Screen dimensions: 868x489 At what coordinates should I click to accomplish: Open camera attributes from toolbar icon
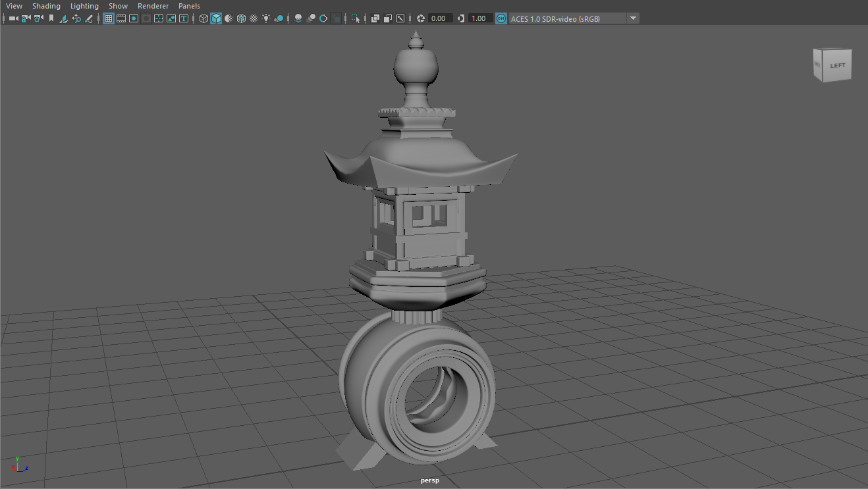(x=38, y=18)
